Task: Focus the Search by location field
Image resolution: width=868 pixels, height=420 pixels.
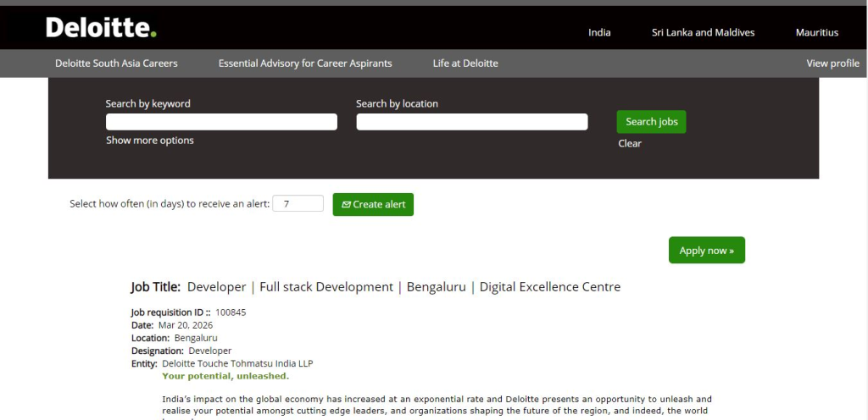Action: coord(472,122)
